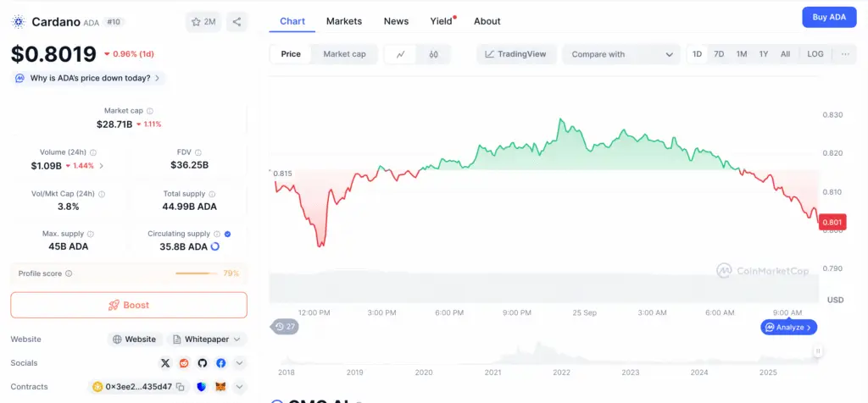Add the token via MetaMask fox icon
This screenshot has width=868, height=403.
tap(220, 387)
